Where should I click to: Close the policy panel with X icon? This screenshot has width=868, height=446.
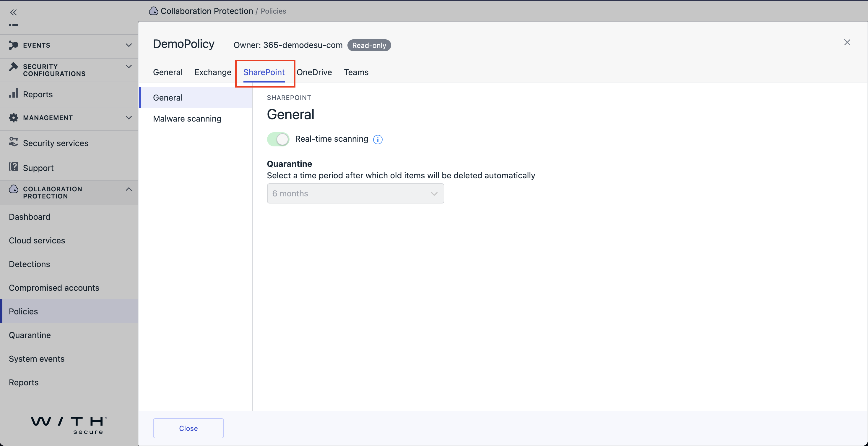coord(847,42)
